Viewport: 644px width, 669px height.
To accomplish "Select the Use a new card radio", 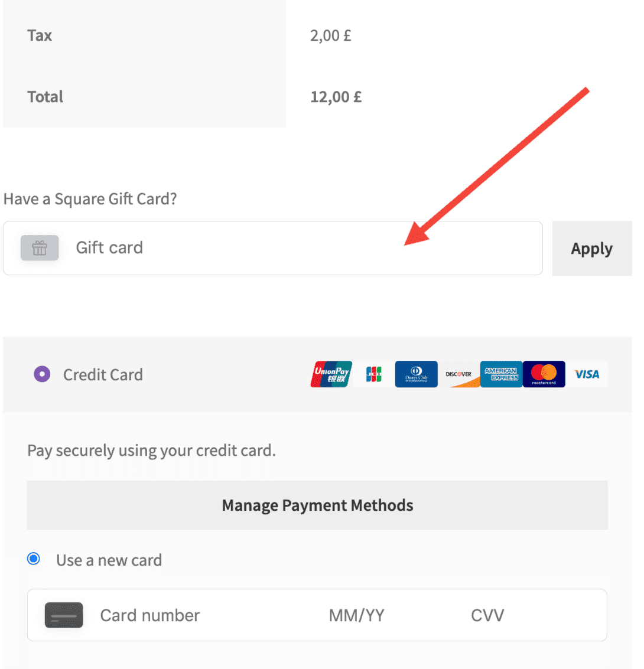I will click(x=34, y=559).
